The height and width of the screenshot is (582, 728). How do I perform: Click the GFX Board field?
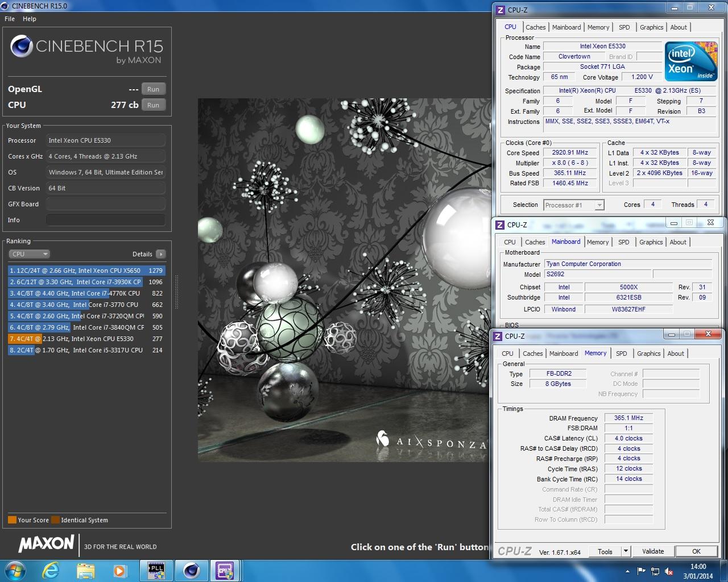click(106, 204)
